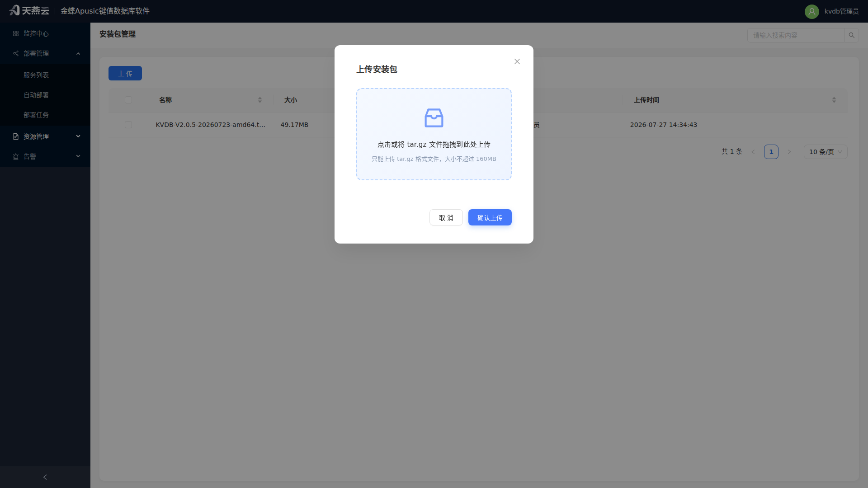Expand the 告警 menu chevron
868x488 pixels.
pyautogui.click(x=78, y=156)
